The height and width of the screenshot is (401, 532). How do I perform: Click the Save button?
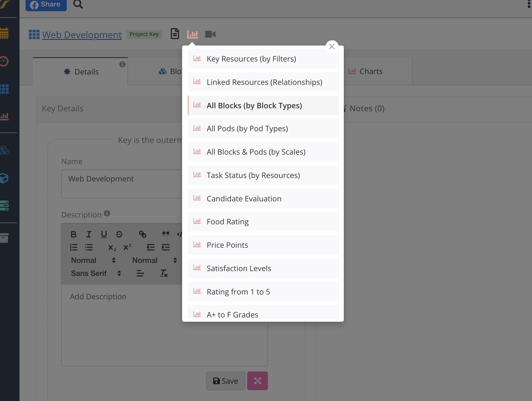225,381
